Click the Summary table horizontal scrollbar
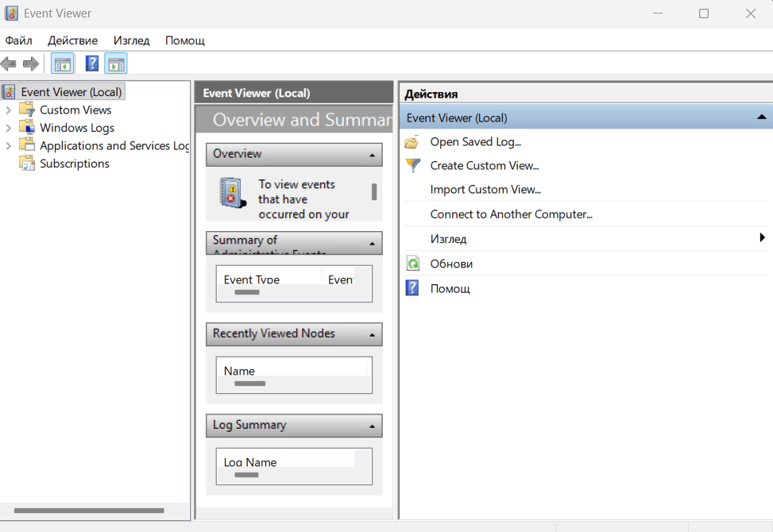Image resolution: width=773 pixels, height=532 pixels. pyautogui.click(x=247, y=292)
